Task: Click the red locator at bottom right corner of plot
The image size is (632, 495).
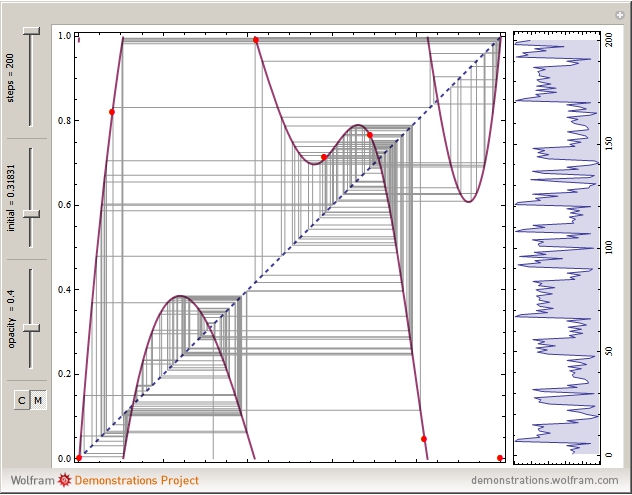Action: tap(500, 458)
